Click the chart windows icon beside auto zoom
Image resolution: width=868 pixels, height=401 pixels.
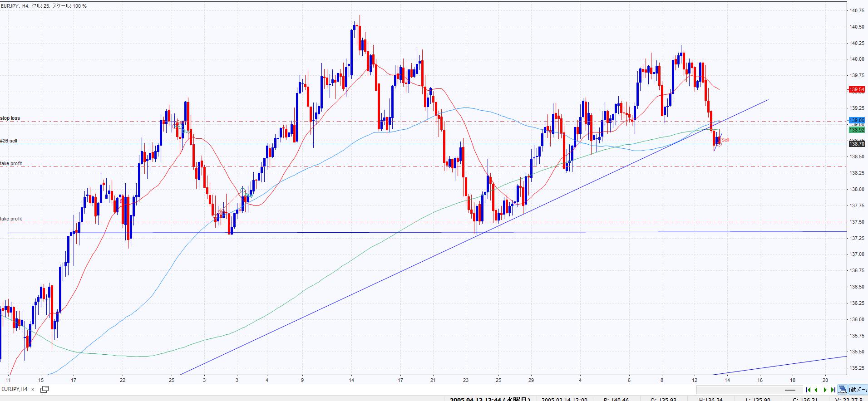843,389
